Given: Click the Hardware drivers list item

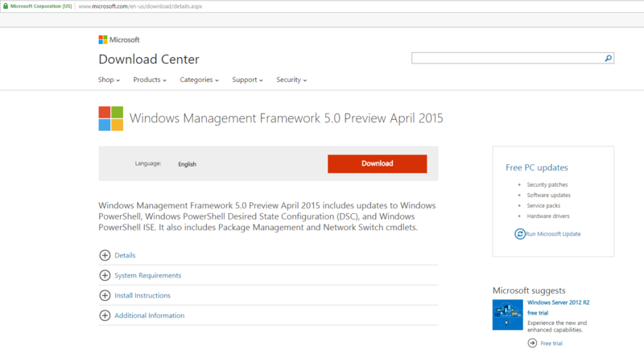Looking at the screenshot, I should click(548, 216).
